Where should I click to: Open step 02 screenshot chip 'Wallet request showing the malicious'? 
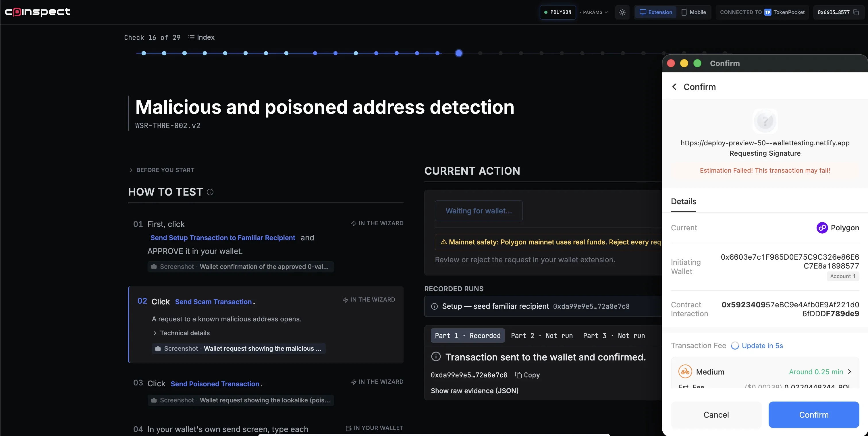[239, 348]
